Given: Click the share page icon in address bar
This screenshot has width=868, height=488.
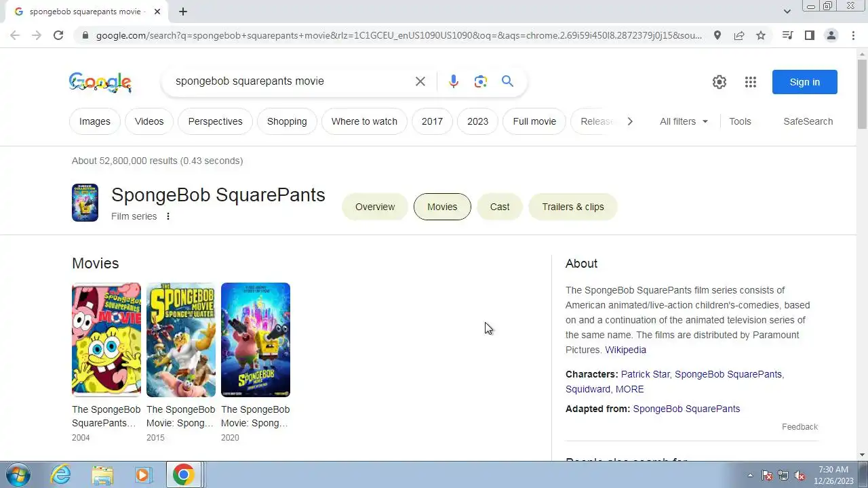Looking at the screenshot, I should pyautogui.click(x=739, y=35).
